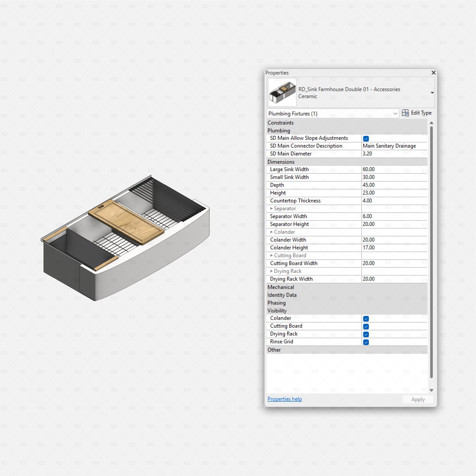476x476 pixels.
Task: Expand the Identity Data section header
Action: pyautogui.click(x=282, y=295)
